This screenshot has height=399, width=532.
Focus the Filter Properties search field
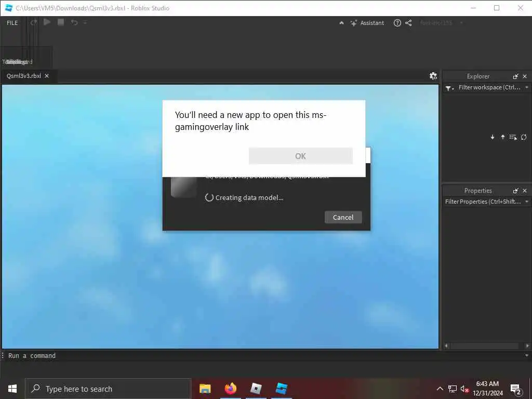point(483,202)
